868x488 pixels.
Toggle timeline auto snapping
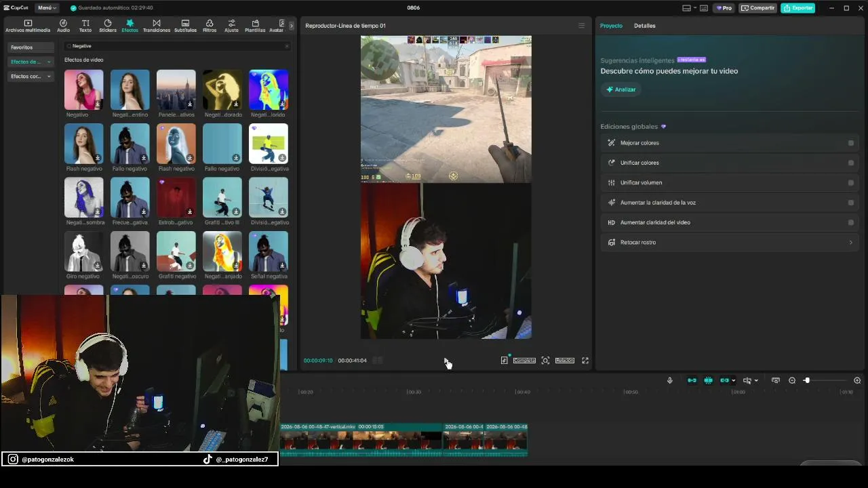coord(708,381)
